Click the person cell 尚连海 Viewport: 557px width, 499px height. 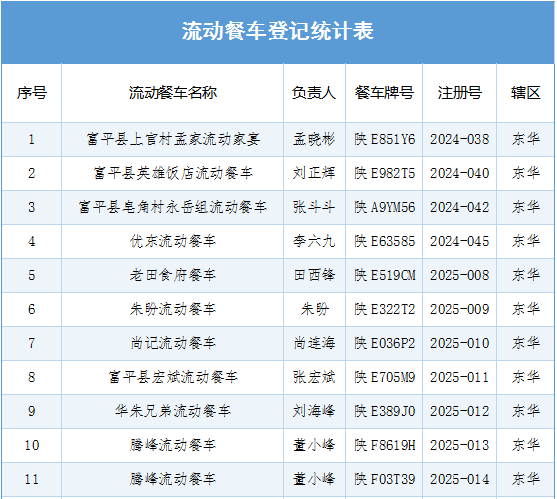click(x=314, y=343)
